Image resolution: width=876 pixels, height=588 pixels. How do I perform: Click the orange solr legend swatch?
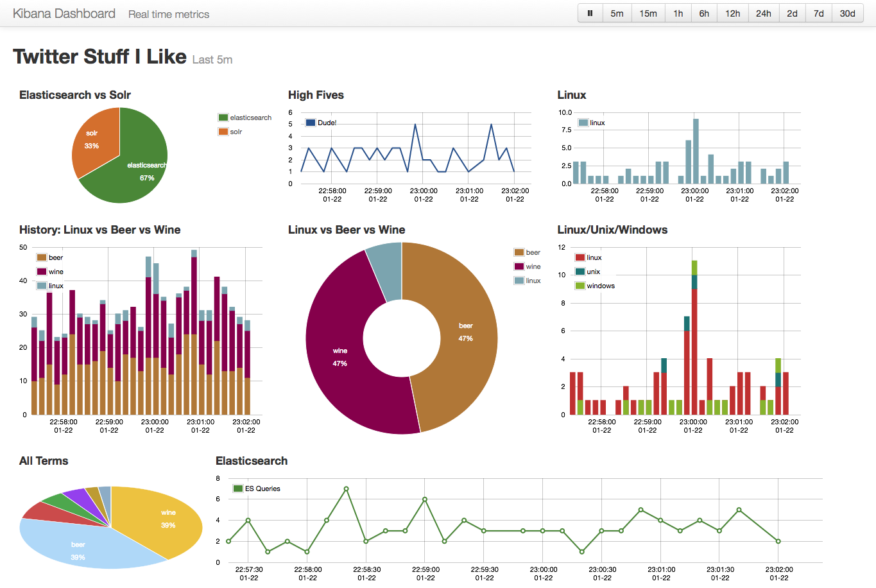pos(223,132)
